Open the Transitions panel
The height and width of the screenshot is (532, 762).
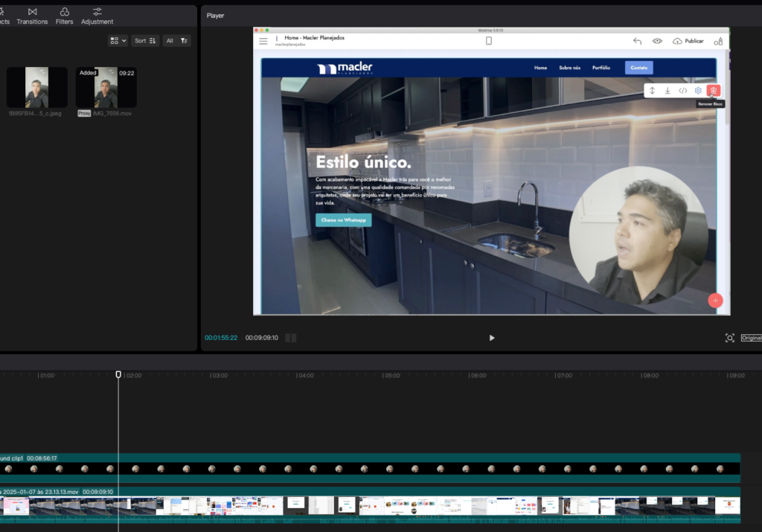click(32, 16)
